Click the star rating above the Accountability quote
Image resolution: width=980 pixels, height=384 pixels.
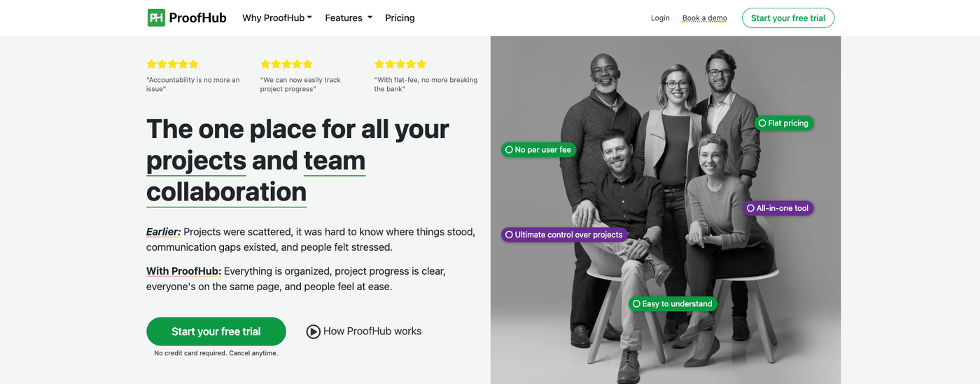[172, 64]
